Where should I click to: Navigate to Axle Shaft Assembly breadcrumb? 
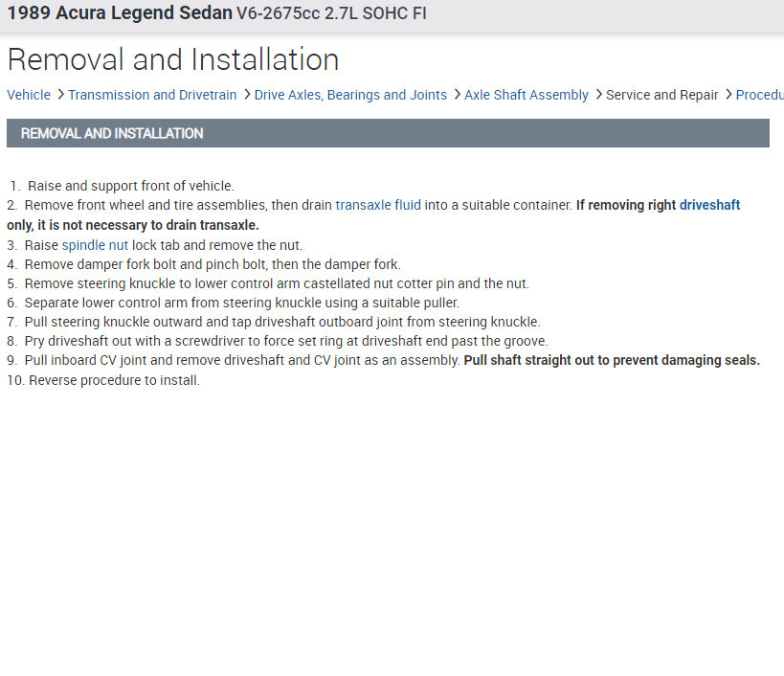coord(526,95)
